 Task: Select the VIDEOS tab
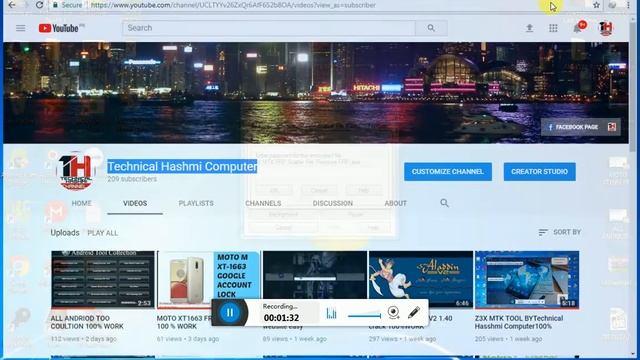point(135,203)
